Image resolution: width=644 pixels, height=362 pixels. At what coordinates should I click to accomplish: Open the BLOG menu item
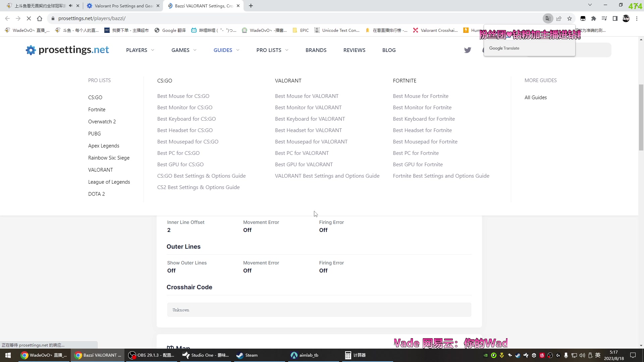389,50
